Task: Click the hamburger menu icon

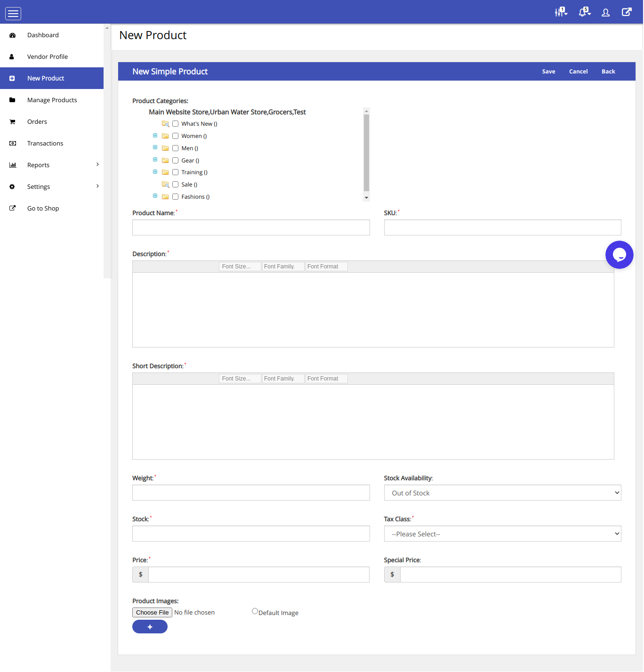Action: click(13, 14)
